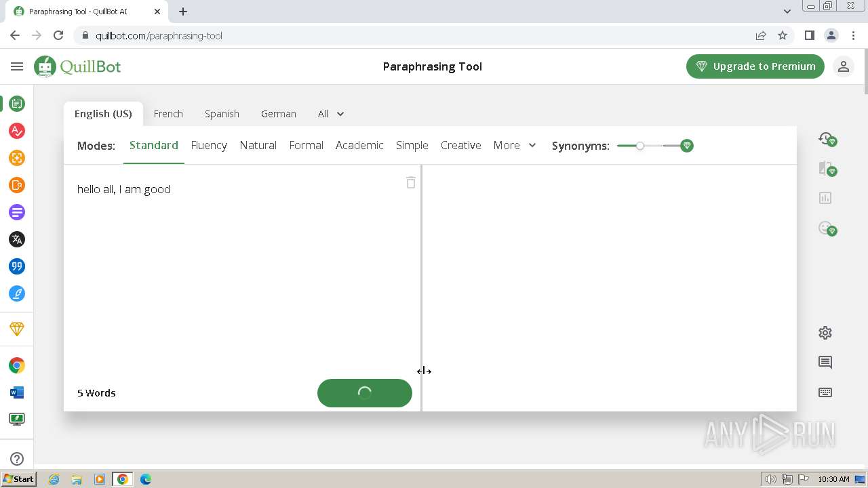Choose the Spanish language tab

click(x=222, y=114)
